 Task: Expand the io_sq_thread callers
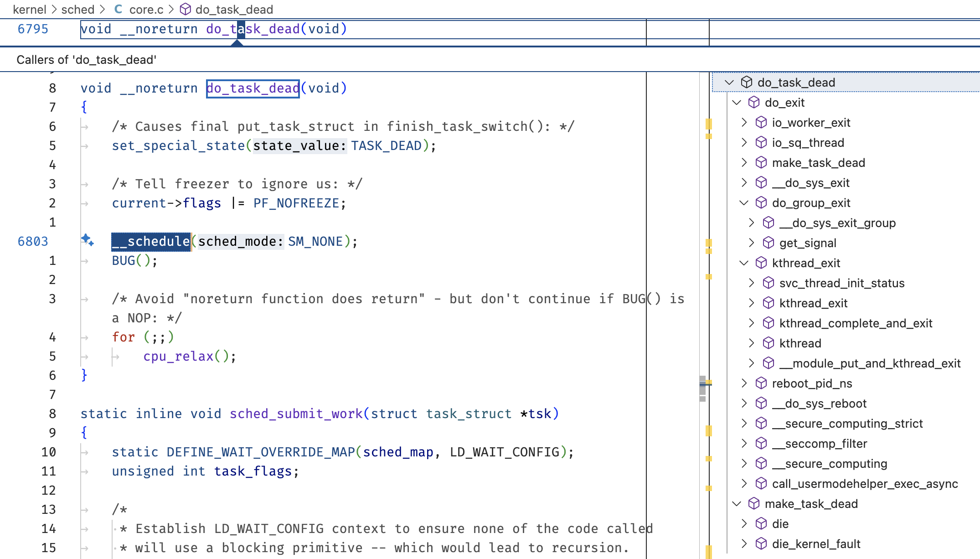(744, 143)
